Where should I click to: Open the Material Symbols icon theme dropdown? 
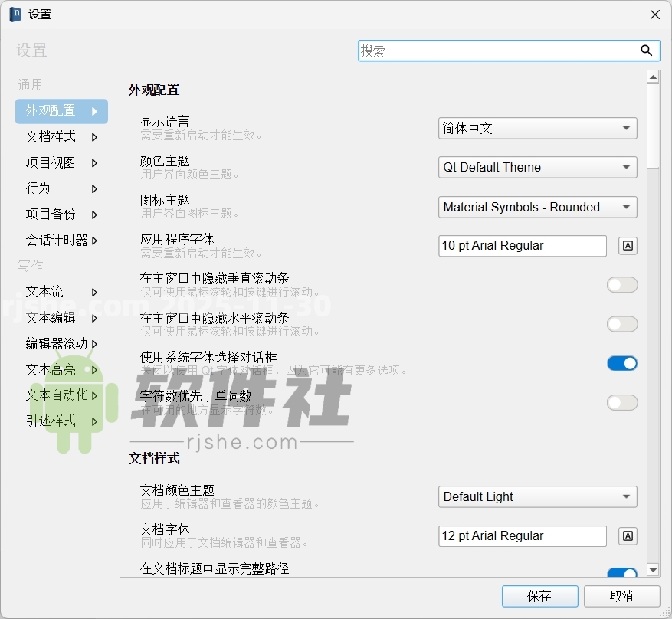tap(536, 207)
